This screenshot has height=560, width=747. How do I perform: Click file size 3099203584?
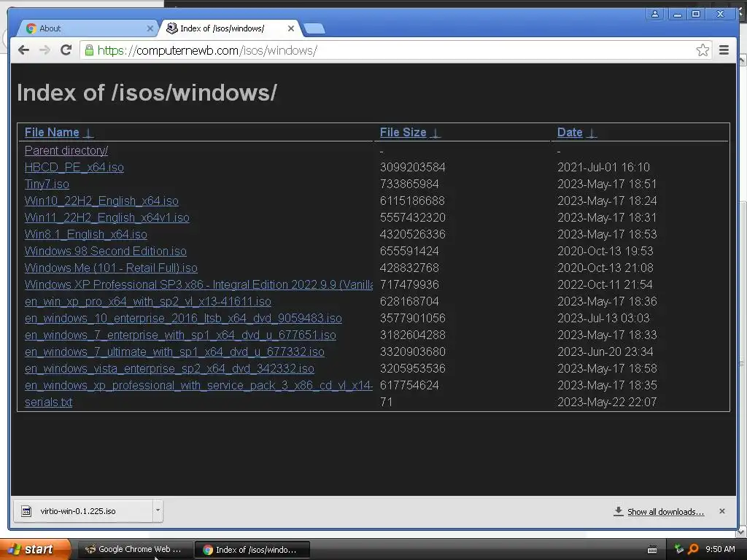coord(413,167)
